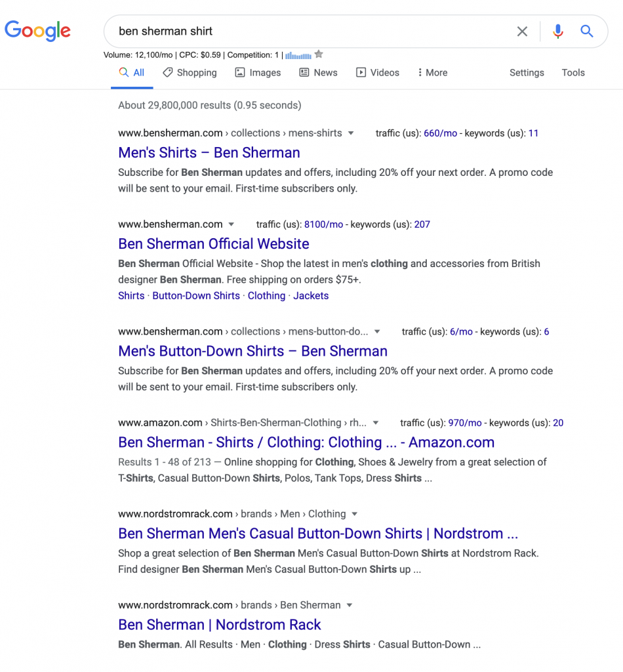Viewport: 623px width, 672px height.
Task: Click the 'Button-Down Shirts' sitelink
Action: (196, 296)
